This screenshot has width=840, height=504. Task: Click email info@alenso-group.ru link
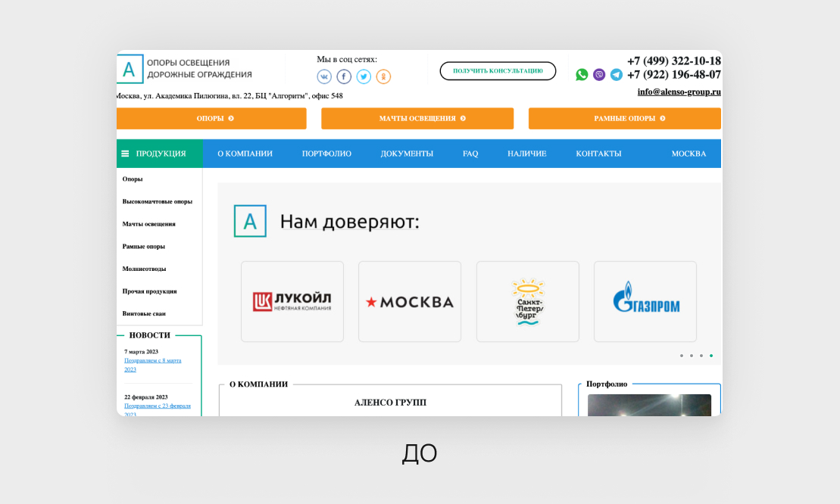click(x=679, y=92)
